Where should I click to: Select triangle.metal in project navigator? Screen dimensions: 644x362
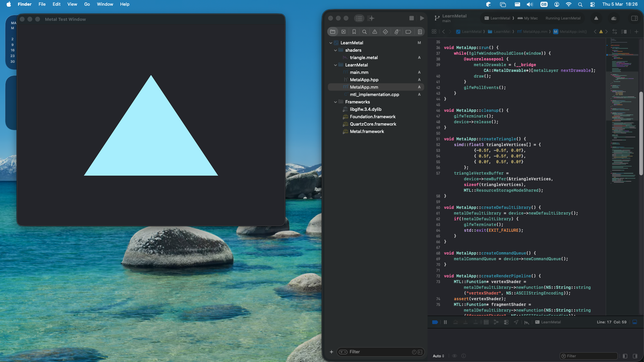coord(363,57)
